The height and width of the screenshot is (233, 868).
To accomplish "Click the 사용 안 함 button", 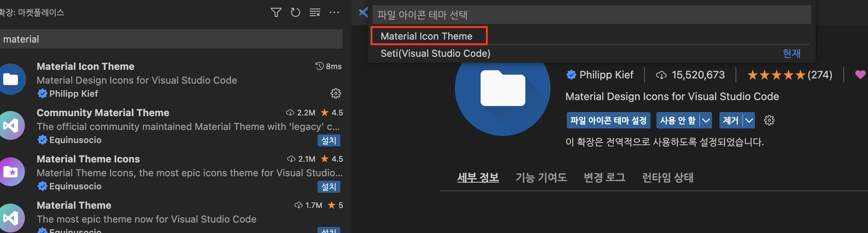I will click(678, 120).
